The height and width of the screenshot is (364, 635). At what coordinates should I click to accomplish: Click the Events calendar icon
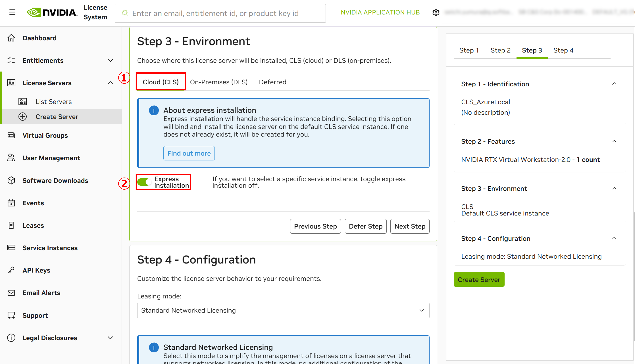pos(11,203)
